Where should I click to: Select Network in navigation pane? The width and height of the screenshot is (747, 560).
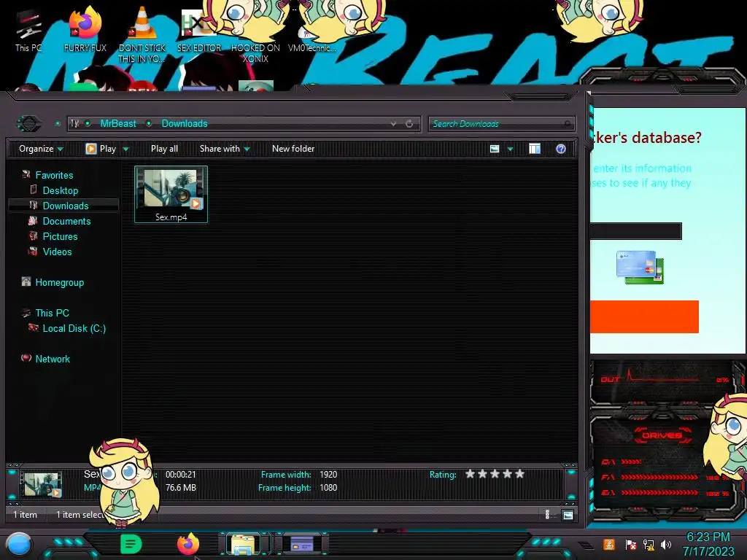tap(53, 359)
